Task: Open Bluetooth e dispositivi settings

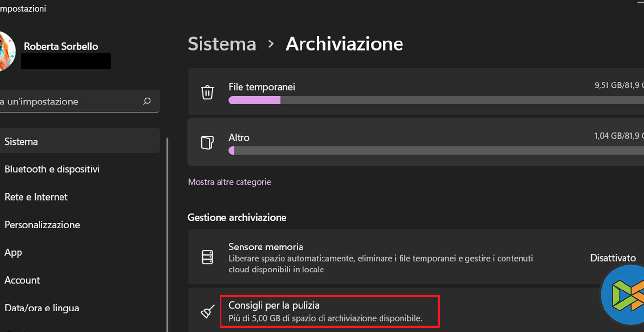Action: 52,169
